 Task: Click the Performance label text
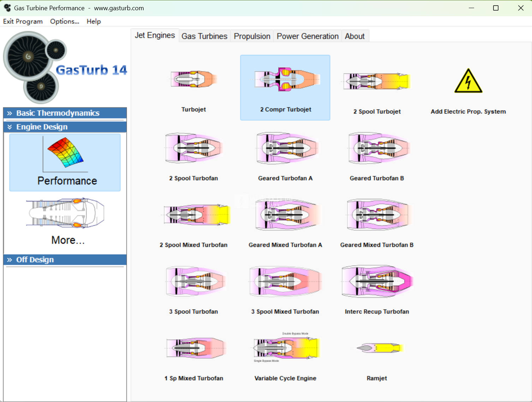click(x=67, y=181)
